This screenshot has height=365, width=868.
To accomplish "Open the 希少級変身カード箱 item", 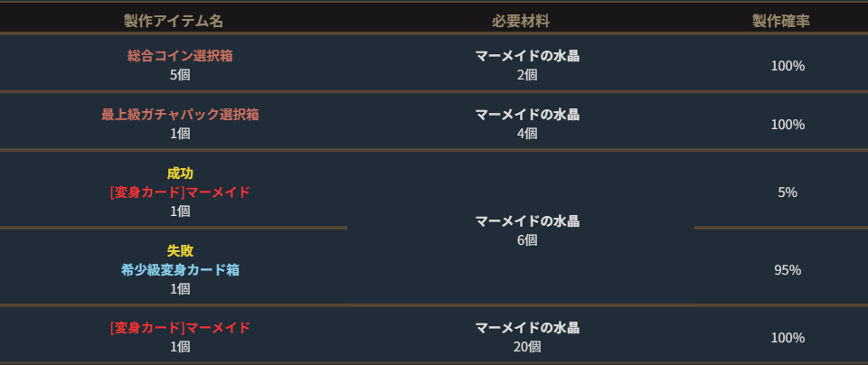I will tap(180, 270).
